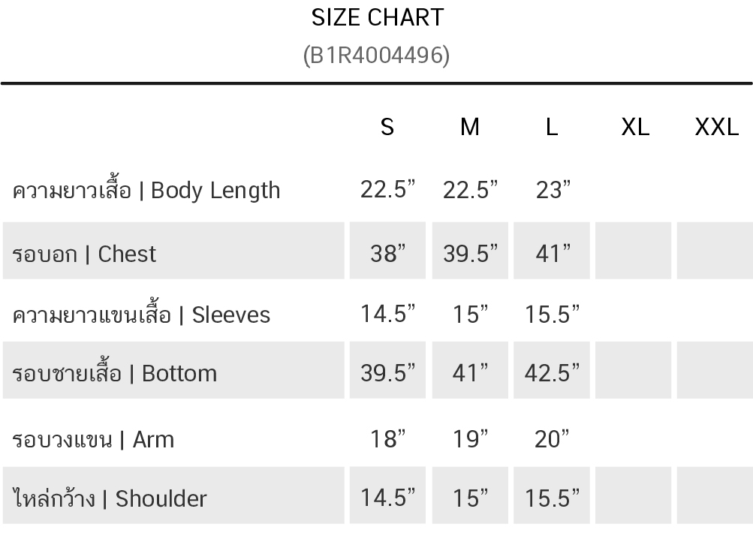Click the Shoulder row label
Screen dimensions: 753x560
pos(110,498)
